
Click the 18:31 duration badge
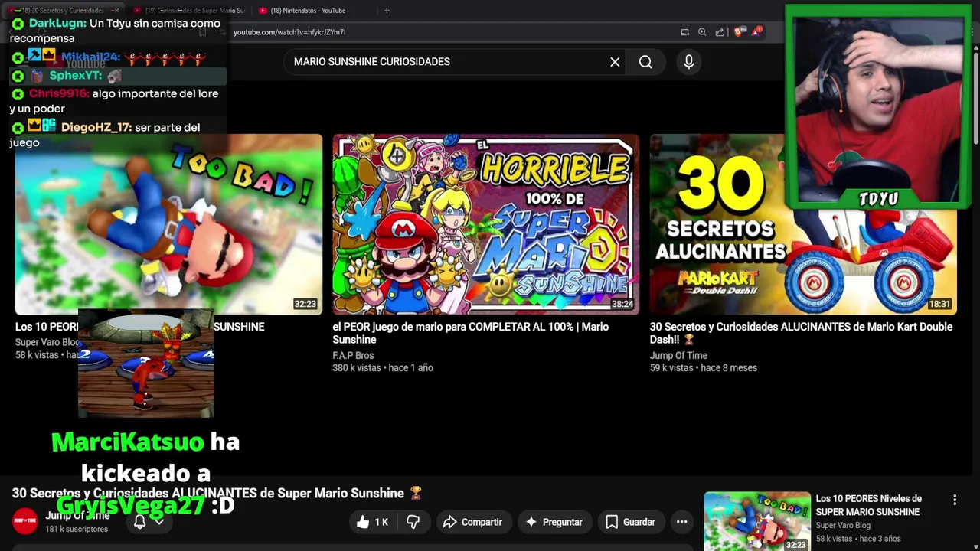(x=939, y=304)
